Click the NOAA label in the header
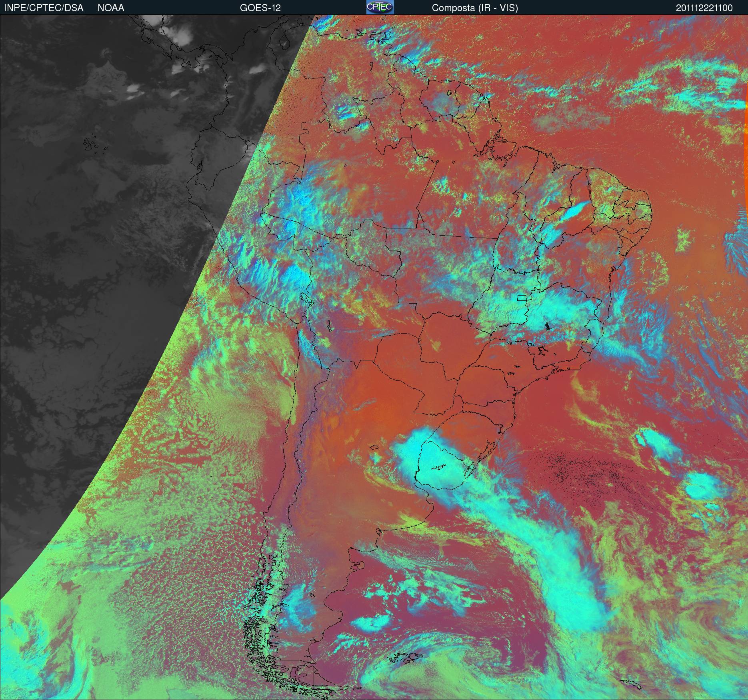The image size is (748, 700). pos(111,8)
